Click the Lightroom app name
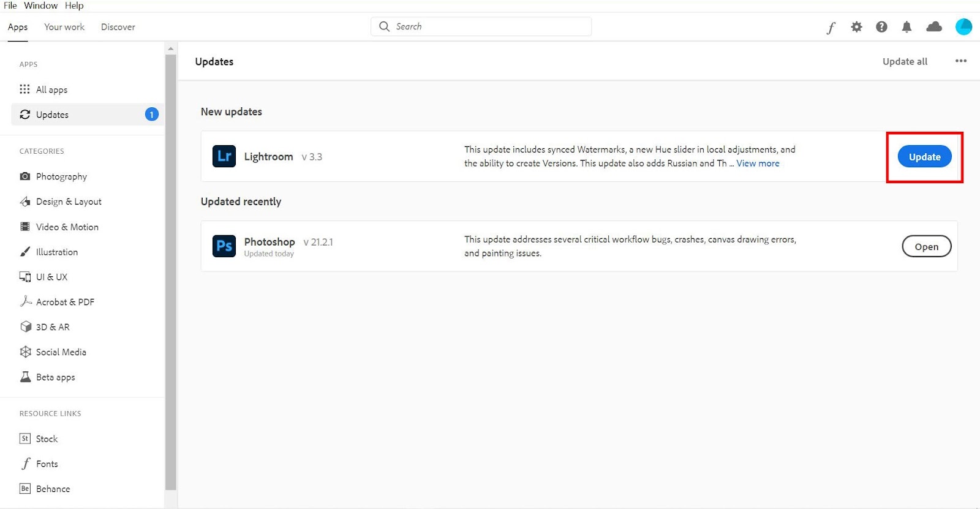The image size is (980, 509). click(268, 157)
